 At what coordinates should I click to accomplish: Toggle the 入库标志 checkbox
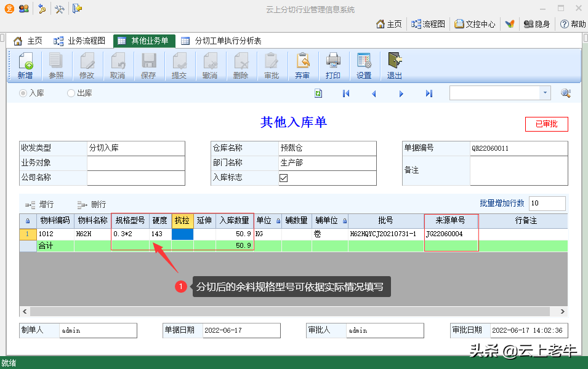[x=284, y=178]
